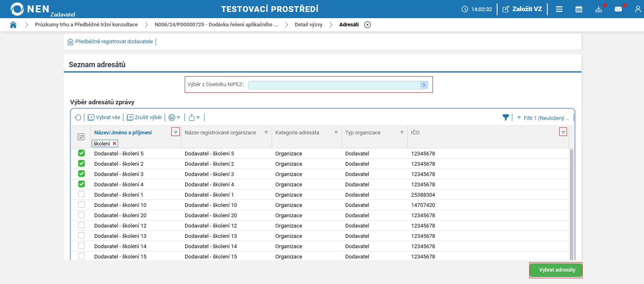
Task: Expand the print dropdown in toolbar
Action: pyautogui.click(x=174, y=117)
